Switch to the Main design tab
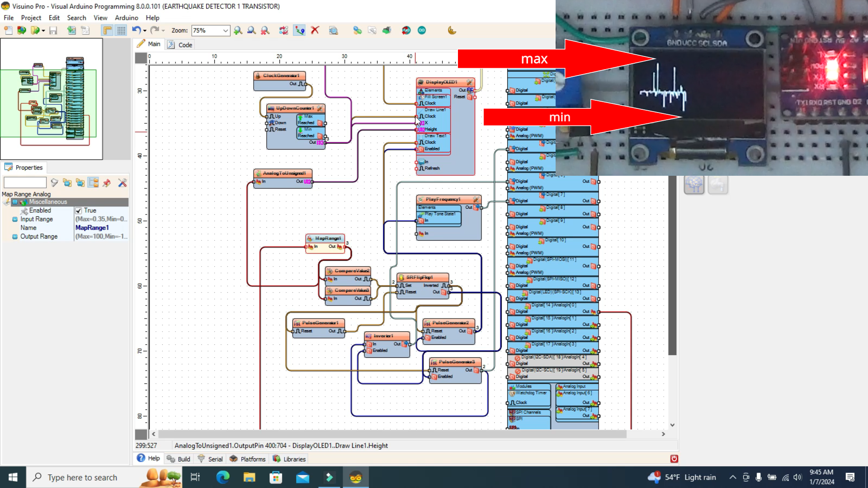 pos(149,44)
